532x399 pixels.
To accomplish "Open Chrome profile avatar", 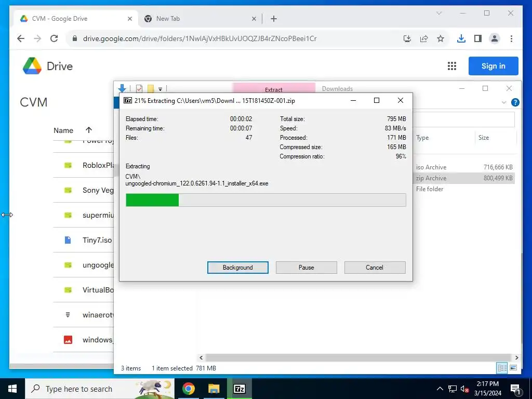I will (x=495, y=38).
